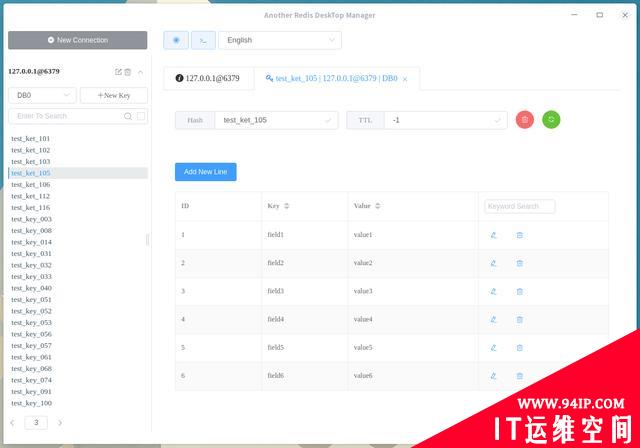Click the New Connection button
640x448 pixels.
[78, 40]
